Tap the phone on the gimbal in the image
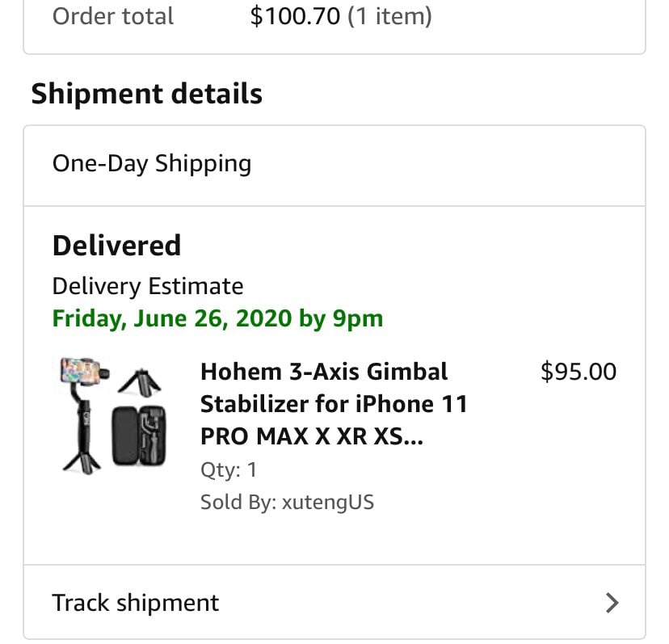The height and width of the screenshot is (644, 669). tap(80, 369)
